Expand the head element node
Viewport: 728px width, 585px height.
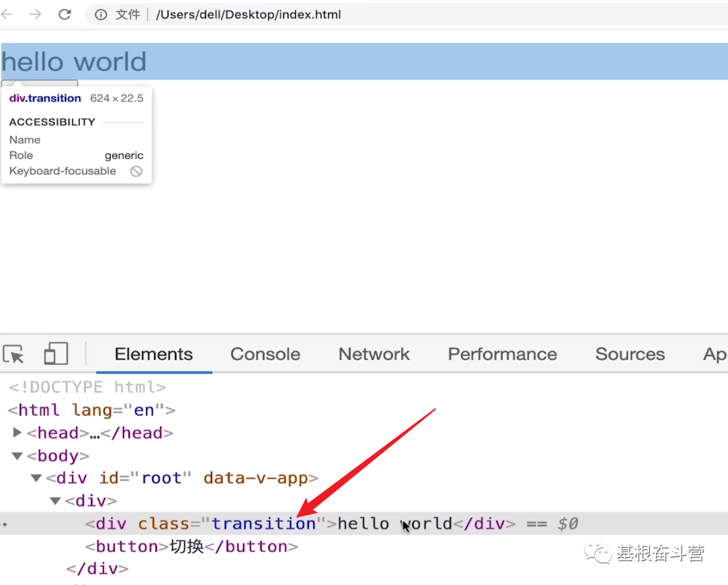(17, 433)
